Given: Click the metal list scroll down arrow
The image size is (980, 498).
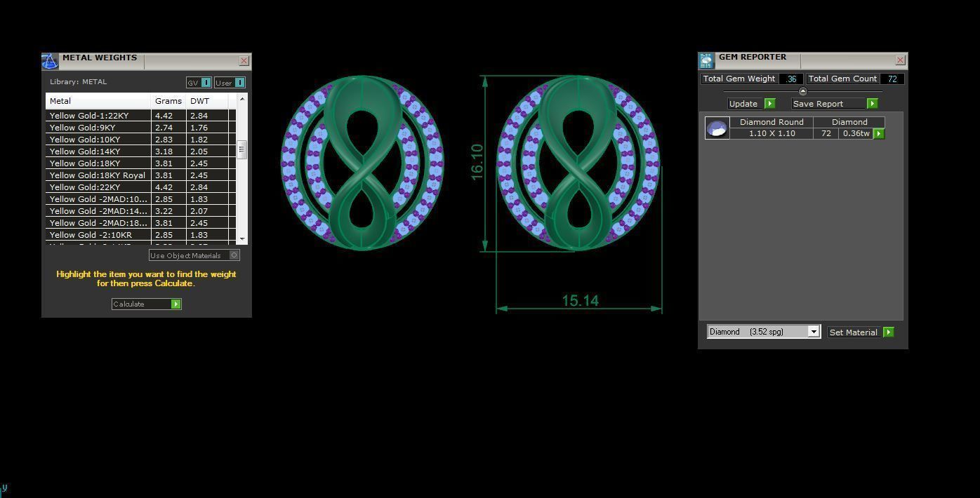Looking at the screenshot, I should tap(242, 239).
